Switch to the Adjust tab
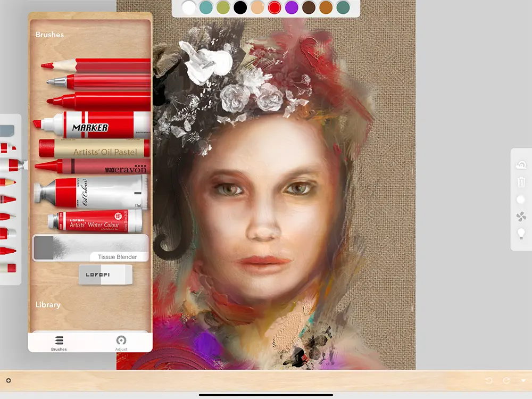Image resolution: width=532 pixels, height=399 pixels. pyautogui.click(x=121, y=343)
